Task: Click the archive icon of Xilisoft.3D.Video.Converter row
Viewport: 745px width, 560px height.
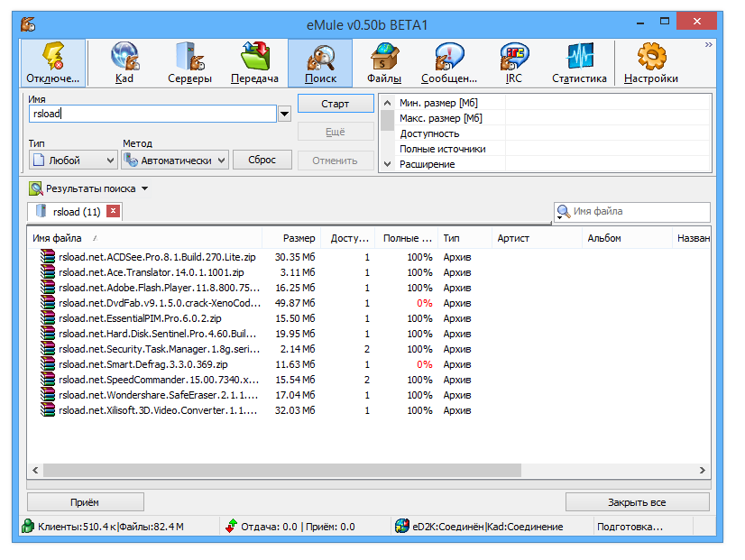Action: 48,410
